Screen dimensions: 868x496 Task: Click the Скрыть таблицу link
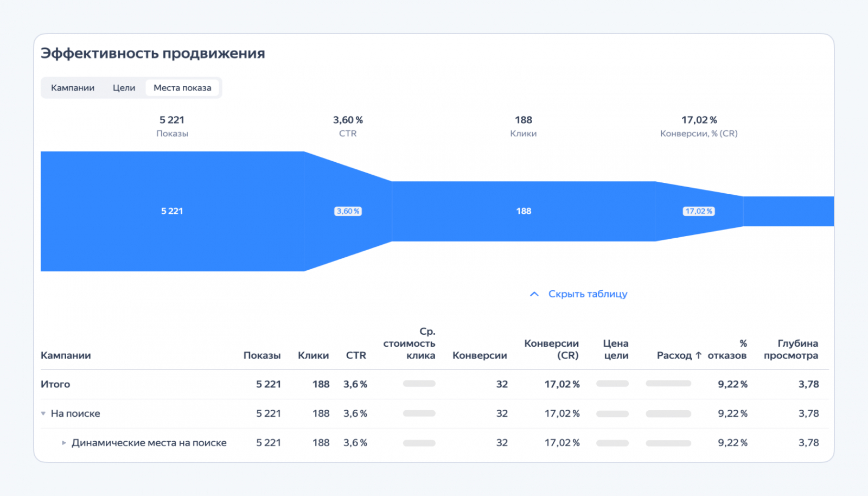[x=588, y=294]
